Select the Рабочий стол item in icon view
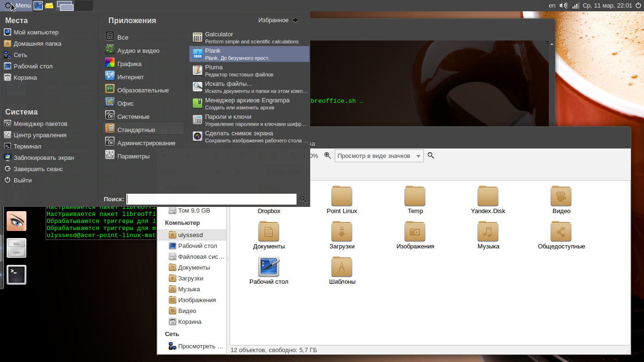Image resolution: width=644 pixels, height=362 pixels. click(269, 271)
